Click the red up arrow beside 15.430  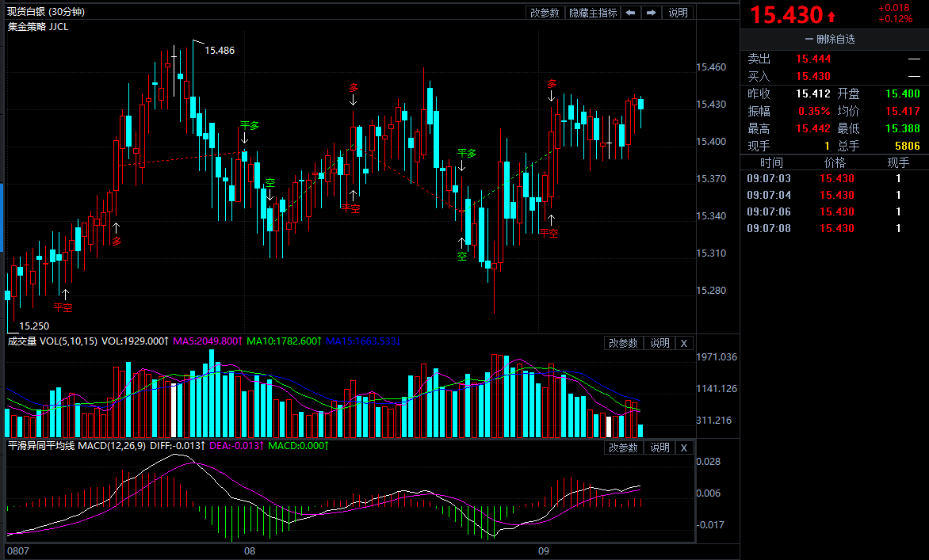tap(831, 16)
